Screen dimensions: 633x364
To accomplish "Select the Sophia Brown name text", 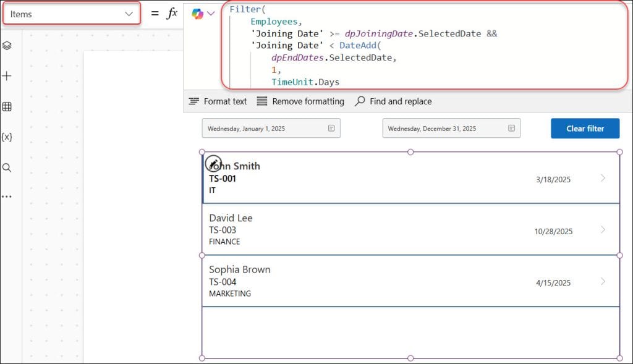I will [x=240, y=269].
